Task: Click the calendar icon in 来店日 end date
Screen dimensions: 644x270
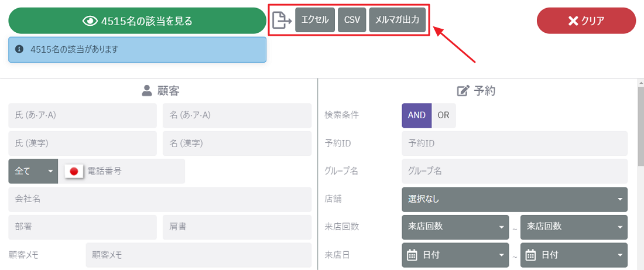Action: pyautogui.click(x=530, y=255)
